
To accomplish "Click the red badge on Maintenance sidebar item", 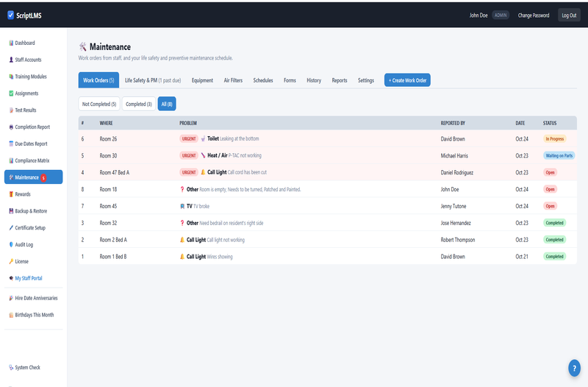I will pyautogui.click(x=43, y=177).
